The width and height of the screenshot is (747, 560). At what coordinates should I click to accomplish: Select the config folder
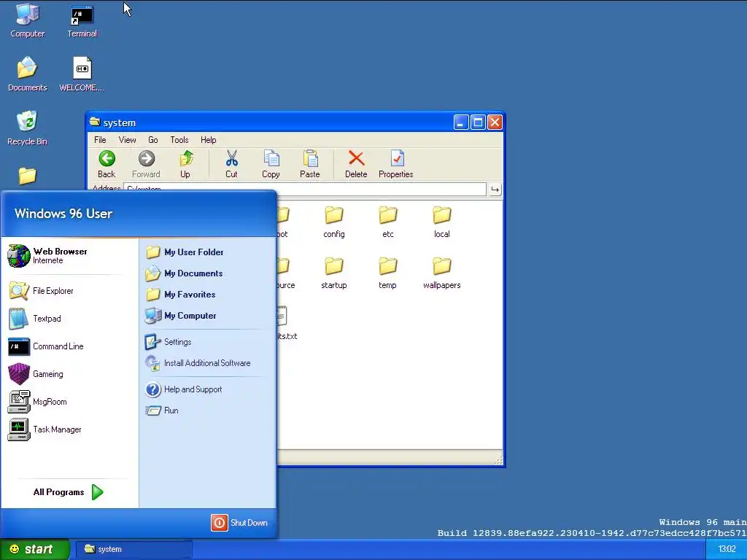point(334,222)
